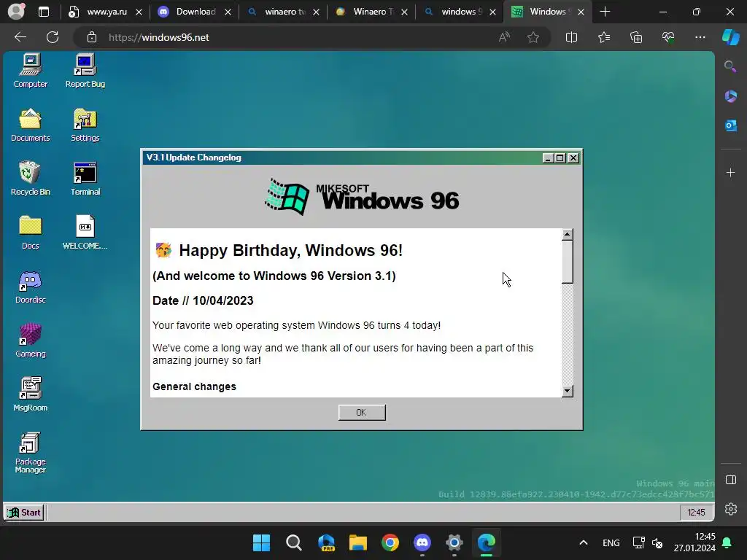Open the Outlook sidebar app
The height and width of the screenshot is (560, 747).
click(730, 125)
